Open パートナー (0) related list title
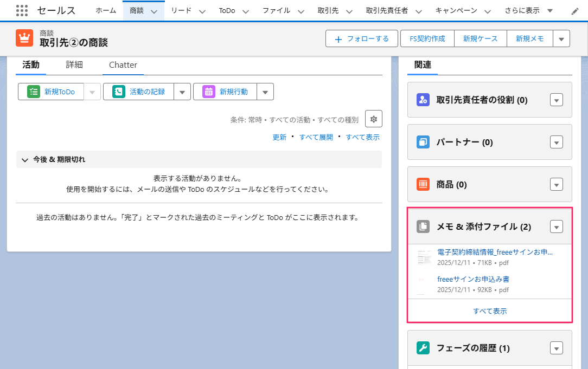The width and height of the screenshot is (588, 369). 464,143
